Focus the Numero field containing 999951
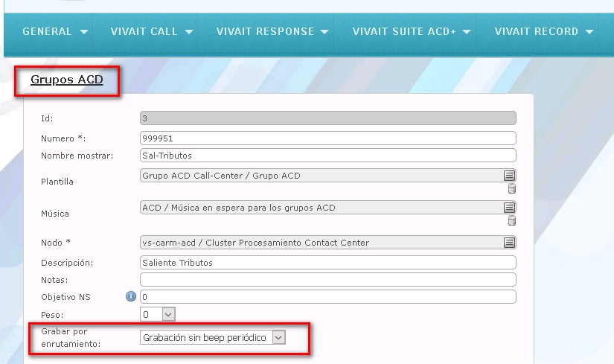The image size is (614, 364). tap(327, 138)
